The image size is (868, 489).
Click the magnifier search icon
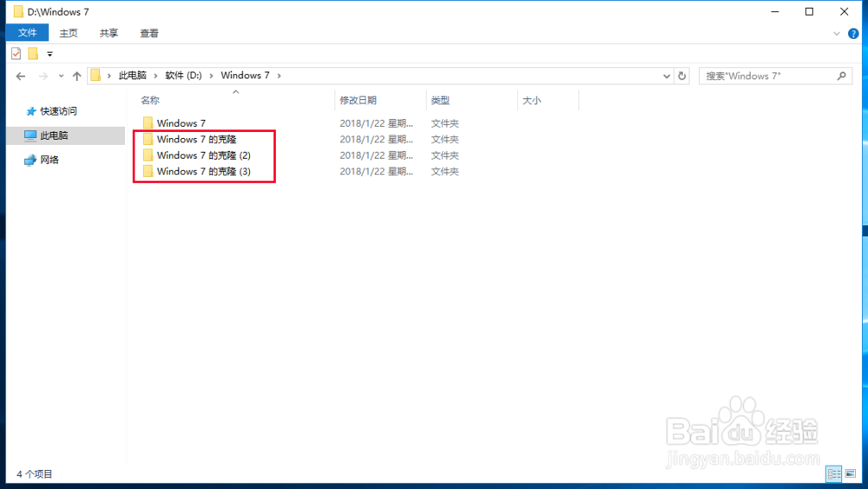point(841,76)
